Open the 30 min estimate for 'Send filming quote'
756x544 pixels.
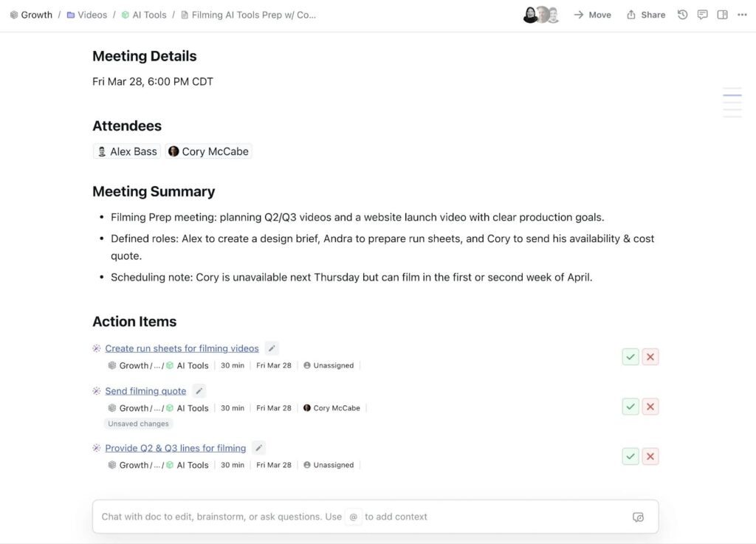click(233, 408)
